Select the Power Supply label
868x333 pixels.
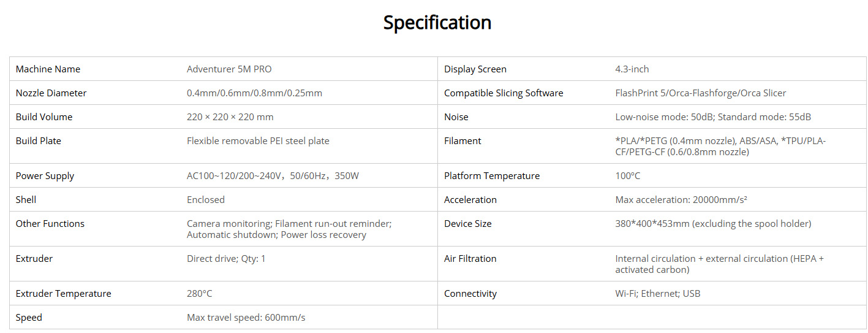tap(45, 176)
